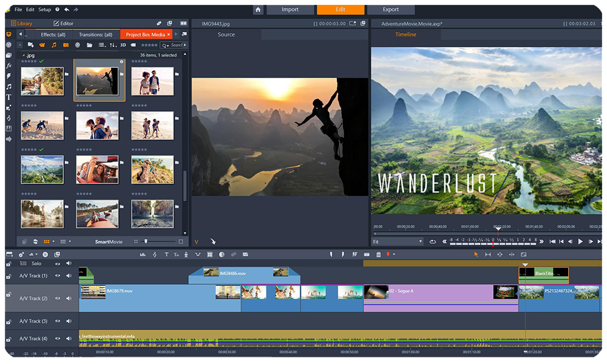Click the Export button

point(391,10)
